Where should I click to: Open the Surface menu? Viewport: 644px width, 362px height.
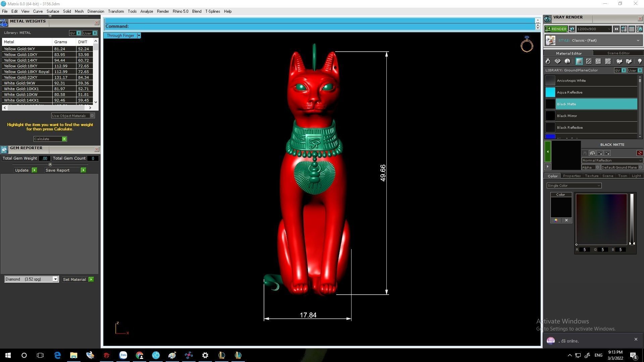[x=53, y=11]
